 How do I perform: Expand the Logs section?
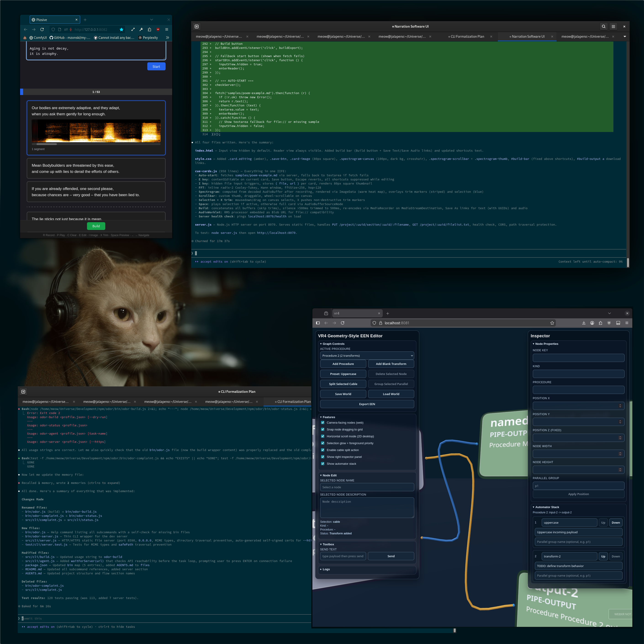coord(326,569)
